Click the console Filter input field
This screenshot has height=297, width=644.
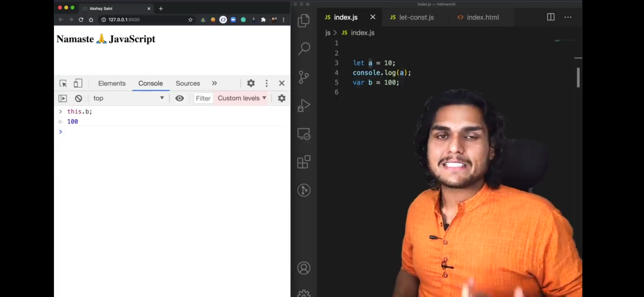[203, 98]
